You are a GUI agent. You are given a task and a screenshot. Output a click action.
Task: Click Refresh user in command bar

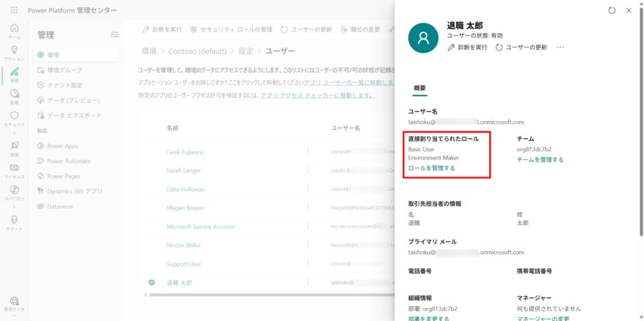[306, 29]
